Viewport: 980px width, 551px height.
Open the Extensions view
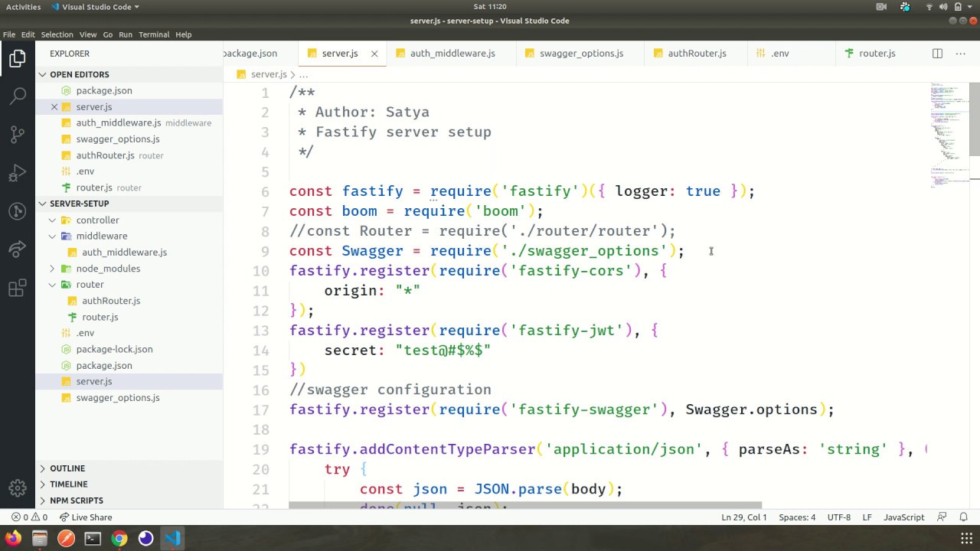pyautogui.click(x=18, y=289)
